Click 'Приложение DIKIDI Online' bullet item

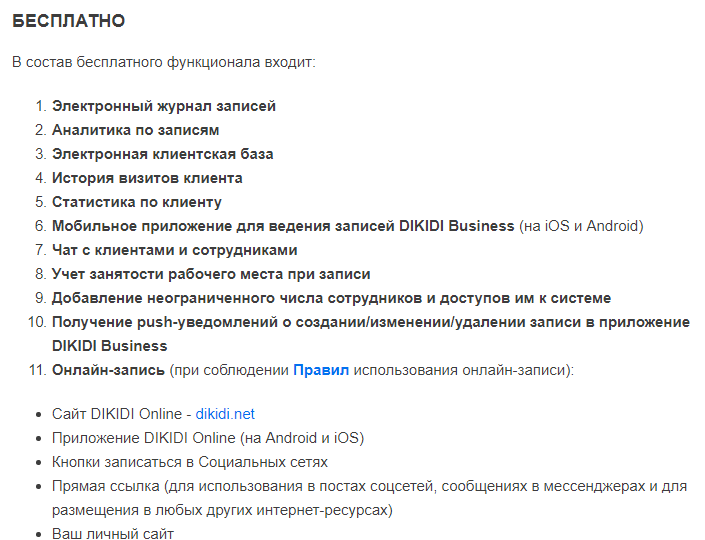[x=208, y=438]
